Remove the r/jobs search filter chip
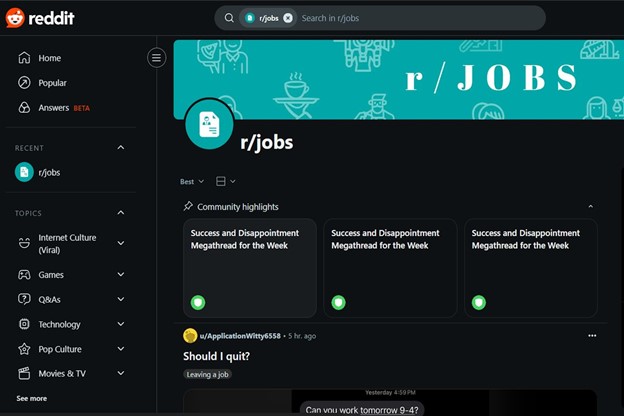The image size is (624, 416). click(288, 18)
